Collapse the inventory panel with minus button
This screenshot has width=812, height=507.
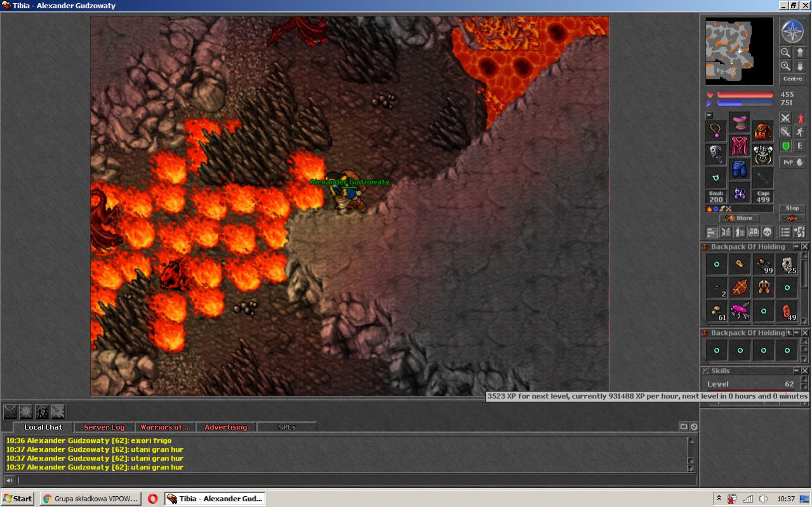pos(709,115)
